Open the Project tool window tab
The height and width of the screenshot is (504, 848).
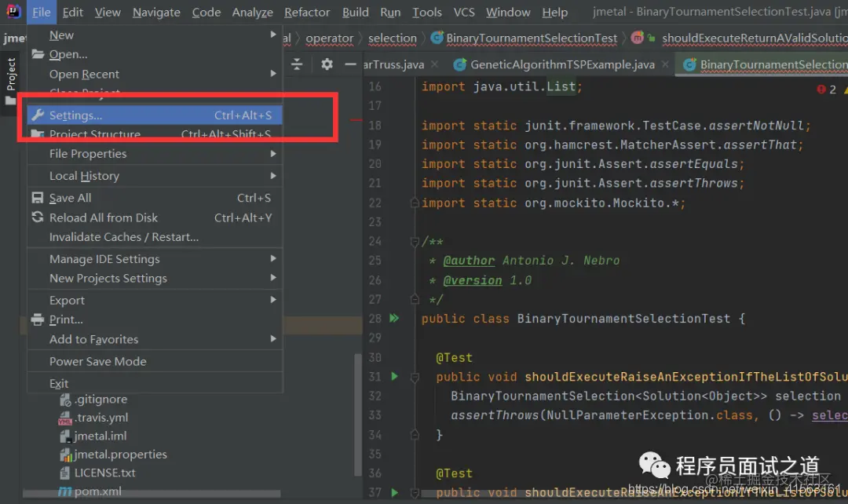11,81
